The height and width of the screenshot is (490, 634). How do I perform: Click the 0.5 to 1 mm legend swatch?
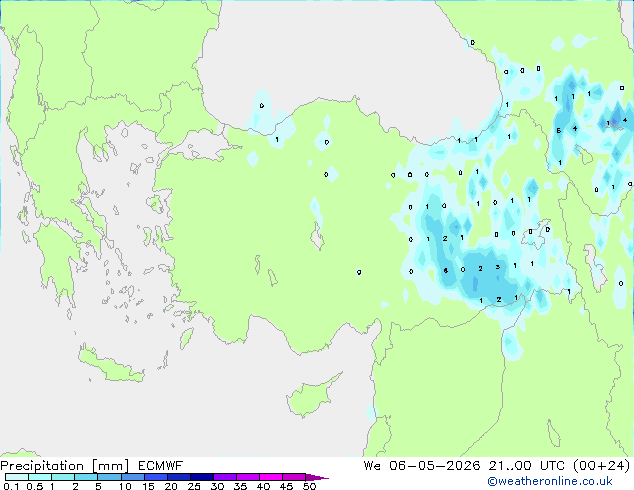coord(40,477)
